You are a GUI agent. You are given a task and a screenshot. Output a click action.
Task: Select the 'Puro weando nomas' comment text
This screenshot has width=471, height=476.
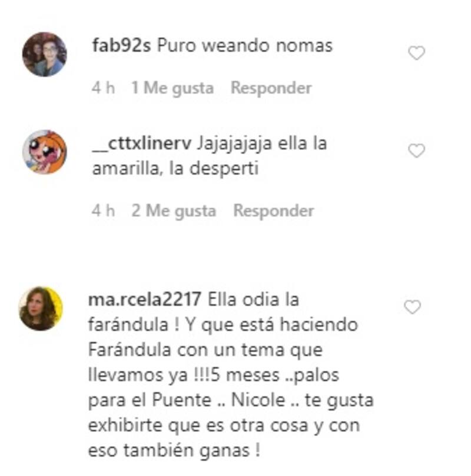pyautogui.click(x=245, y=45)
